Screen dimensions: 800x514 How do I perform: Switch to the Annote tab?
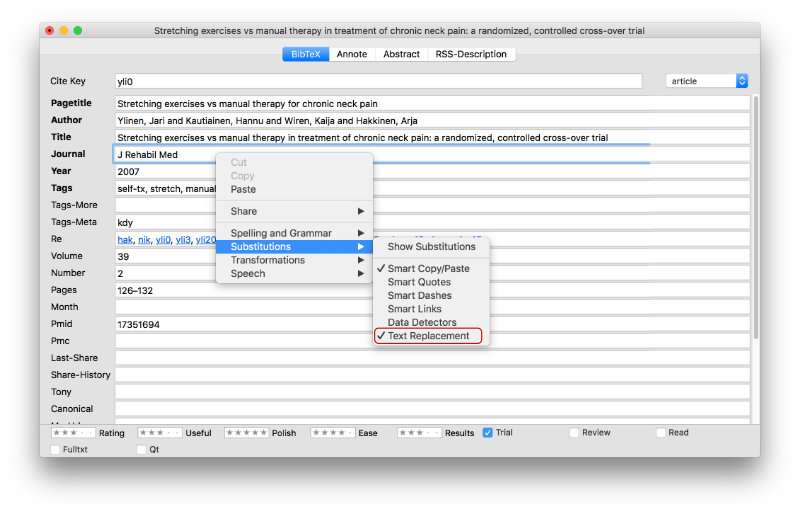(351, 54)
